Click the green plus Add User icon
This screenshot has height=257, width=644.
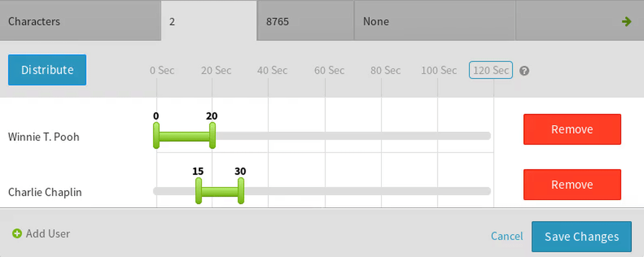click(x=17, y=233)
